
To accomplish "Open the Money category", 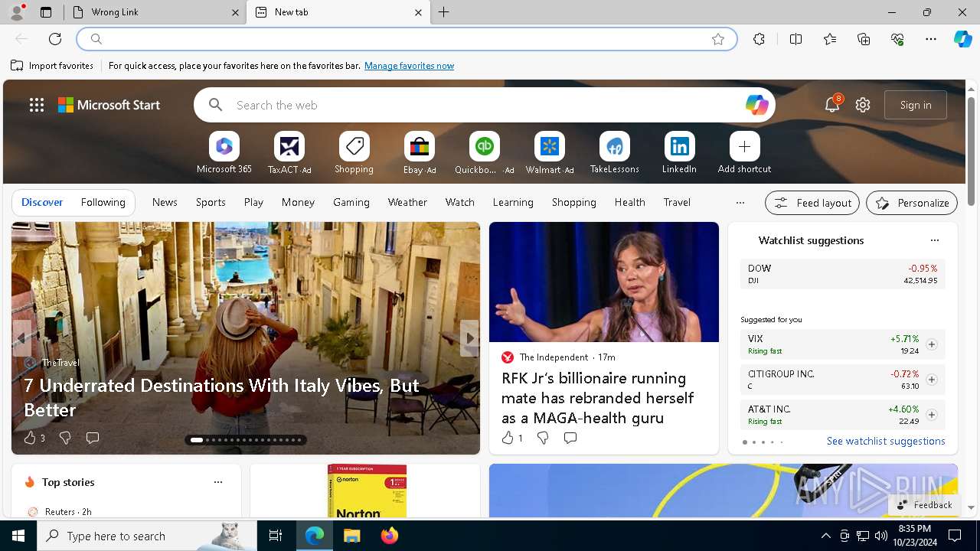I will click(x=298, y=202).
